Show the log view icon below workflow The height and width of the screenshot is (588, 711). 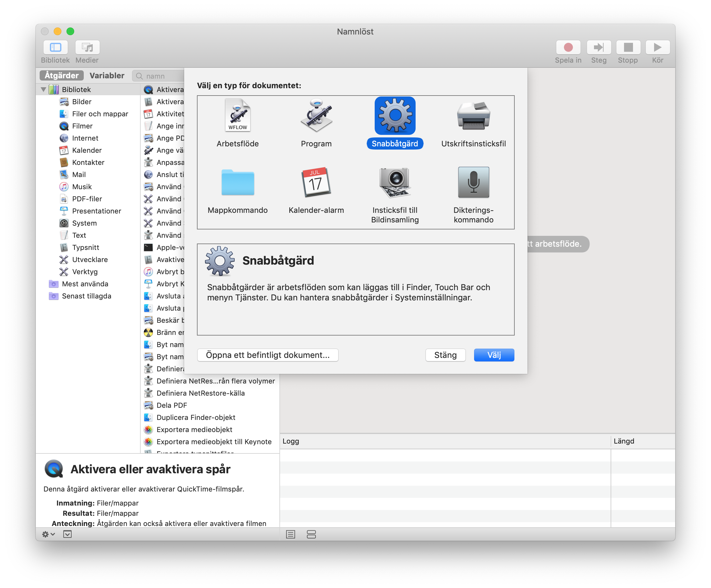coord(291,534)
